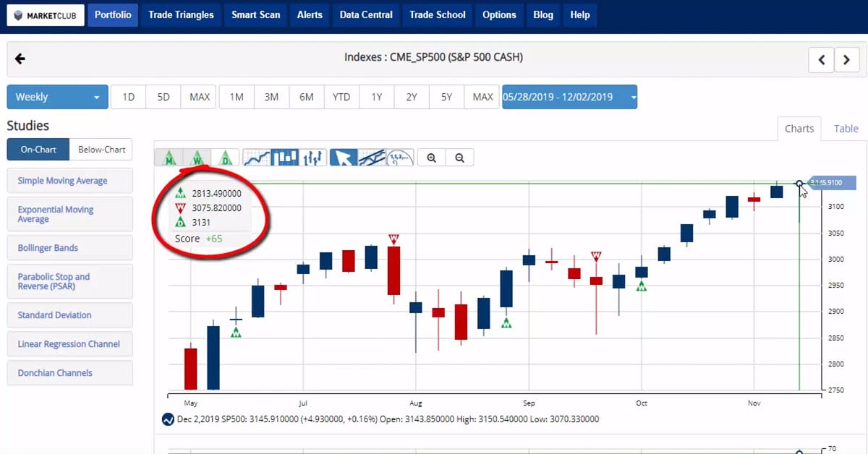The height and width of the screenshot is (454, 868).
Task: Switch to the Table tab
Action: pyautogui.click(x=846, y=129)
